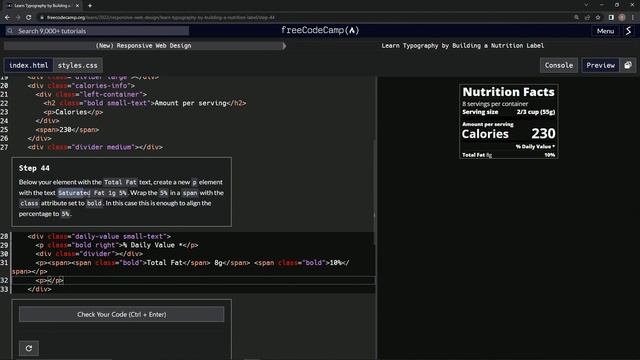Click the browser back arrow

[7, 18]
